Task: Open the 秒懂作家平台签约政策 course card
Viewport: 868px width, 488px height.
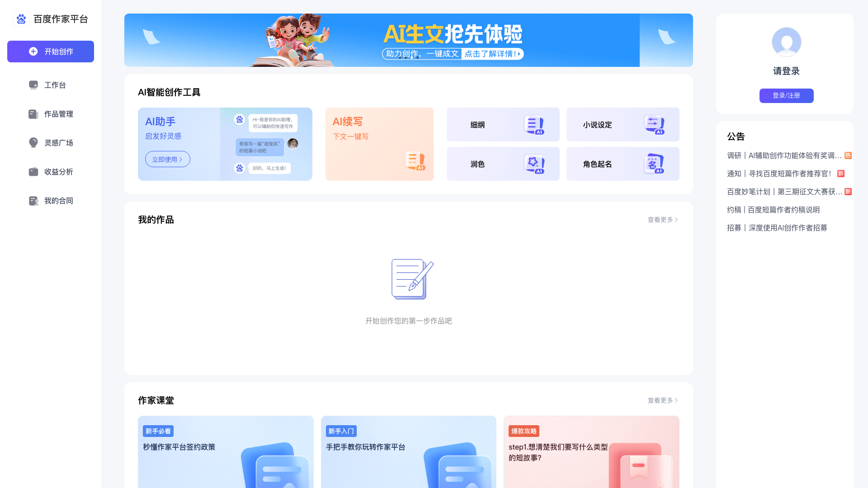Action: 226,452
